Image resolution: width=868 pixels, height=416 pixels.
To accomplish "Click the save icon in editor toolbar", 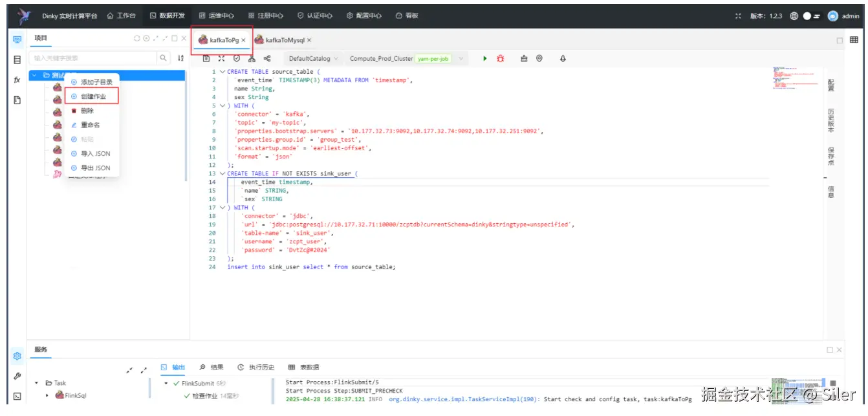I will pyautogui.click(x=207, y=58).
